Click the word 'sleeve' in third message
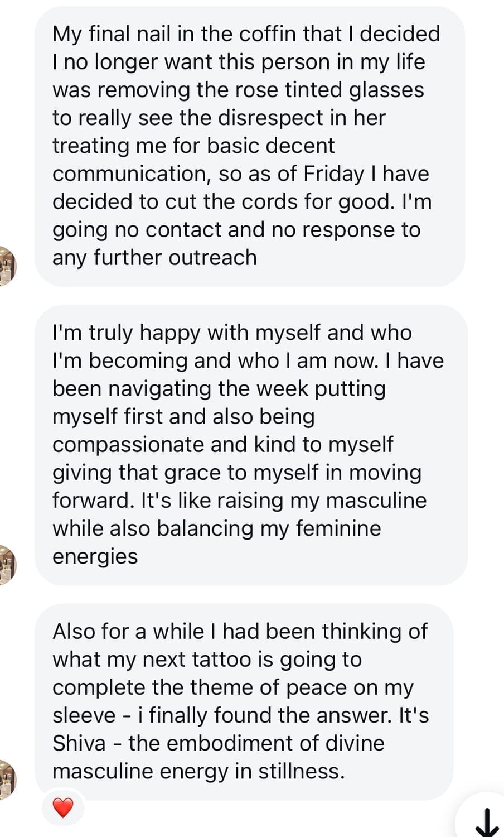 coord(84,715)
